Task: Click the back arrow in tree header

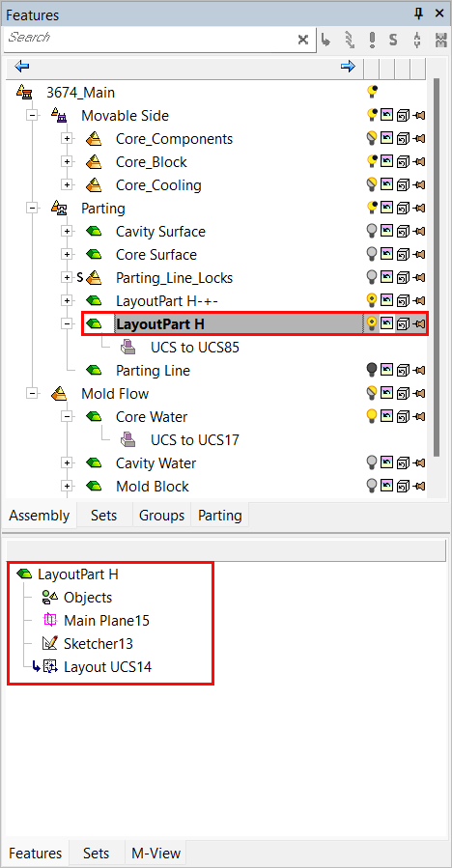Action: (21, 67)
